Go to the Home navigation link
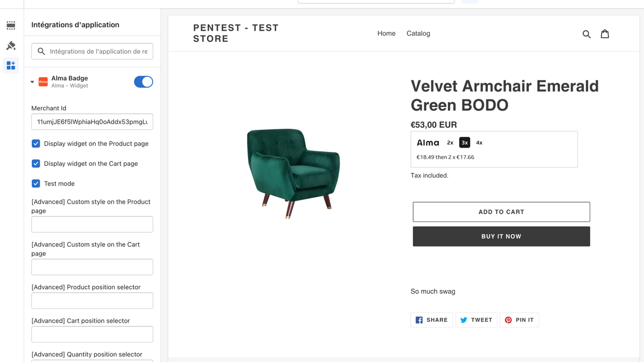The width and height of the screenshot is (644, 362). pos(386,33)
